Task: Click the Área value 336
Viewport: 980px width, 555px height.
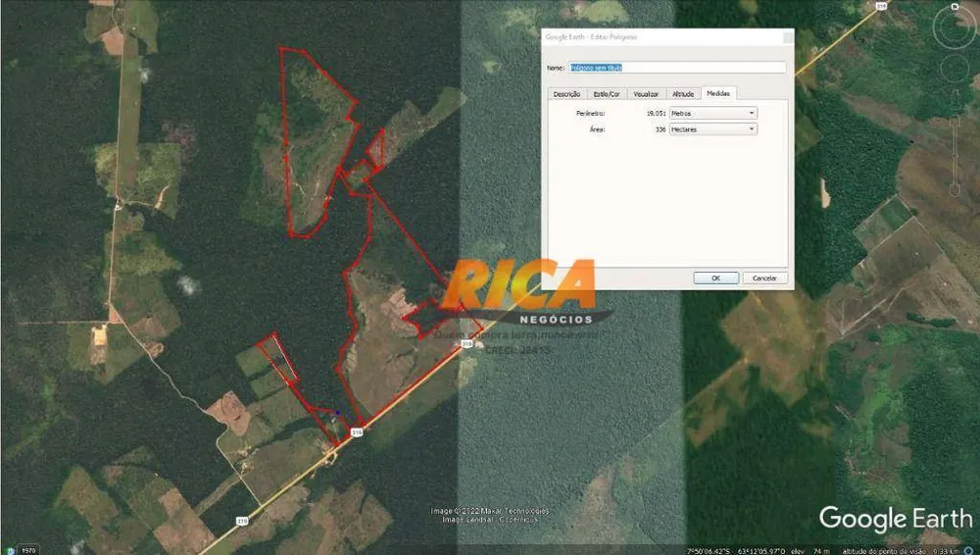Action: pos(660,129)
